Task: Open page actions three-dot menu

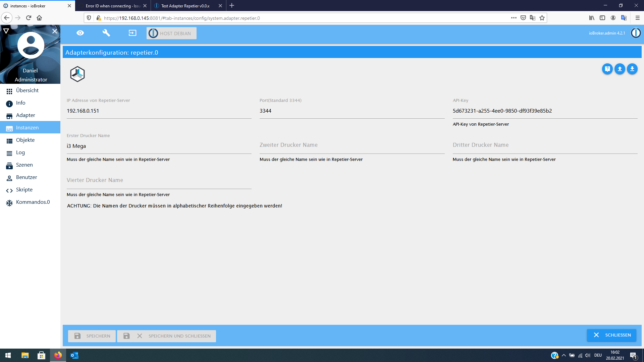Action: (514, 18)
